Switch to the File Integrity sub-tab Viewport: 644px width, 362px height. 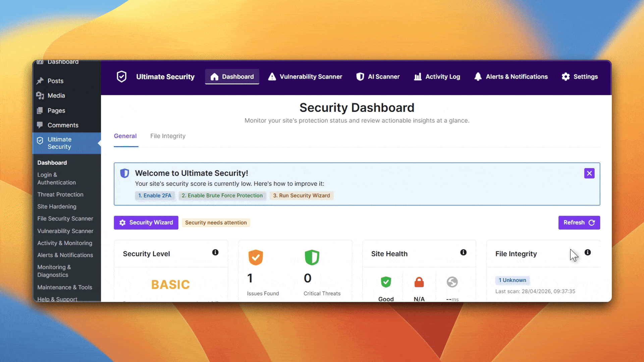tap(168, 136)
